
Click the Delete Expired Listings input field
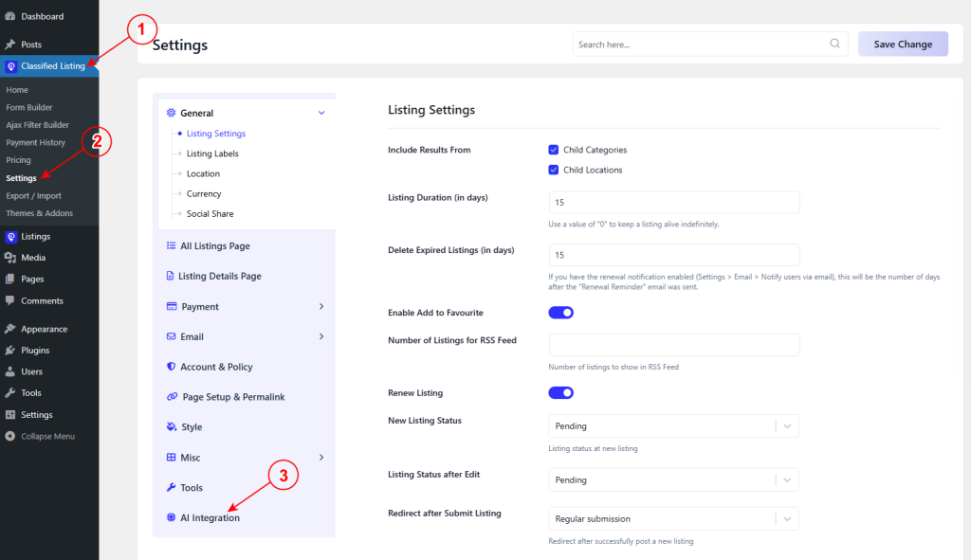click(674, 255)
